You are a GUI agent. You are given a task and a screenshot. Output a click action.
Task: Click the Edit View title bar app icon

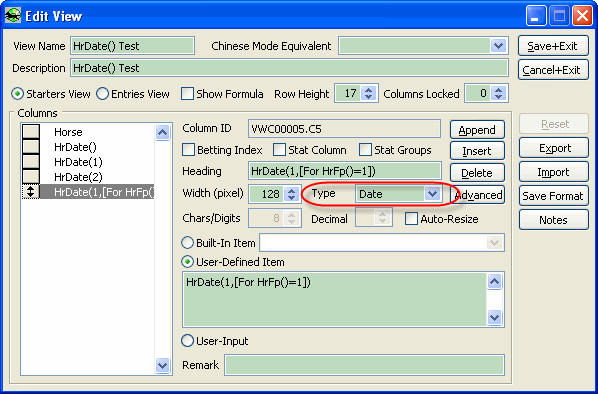[12, 16]
